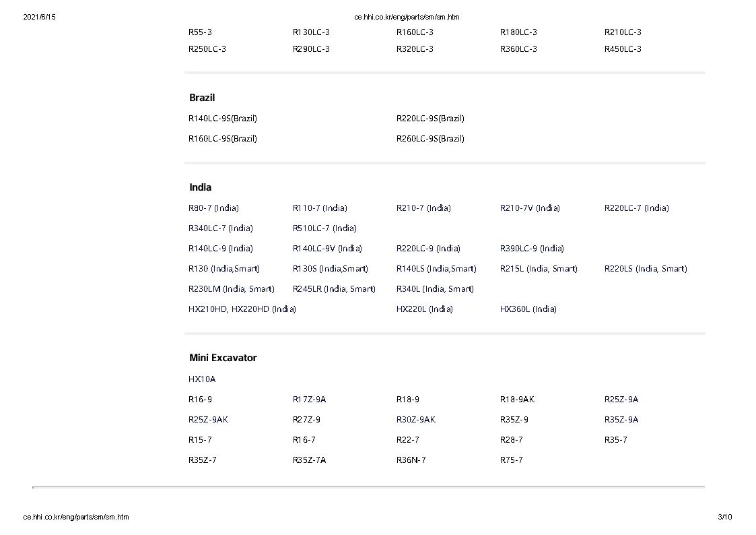756x535 pixels.
Task: Click the R80-7 (India) link
Action: tap(213, 208)
